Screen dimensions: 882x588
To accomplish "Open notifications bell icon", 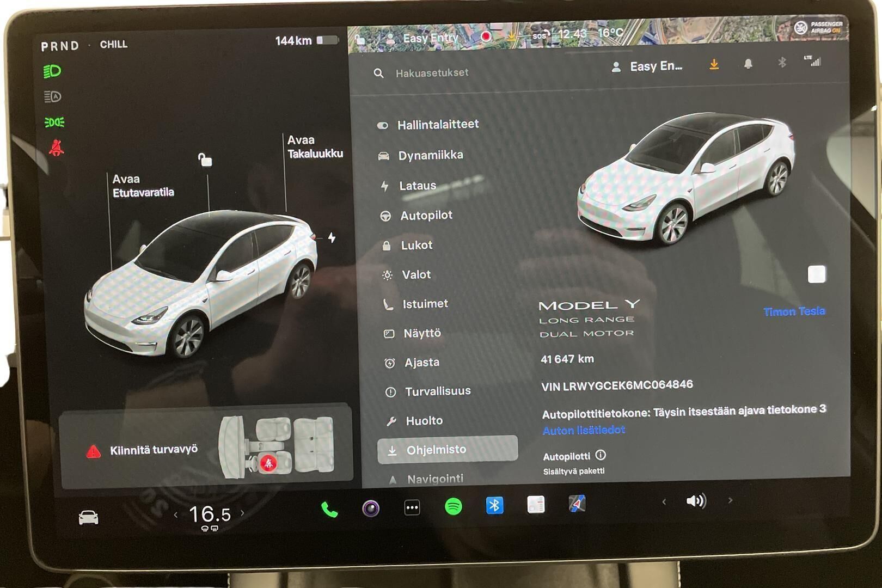I will (748, 64).
